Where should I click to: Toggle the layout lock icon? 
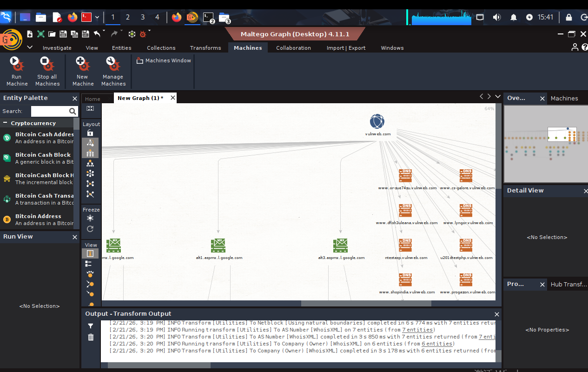[90, 133]
